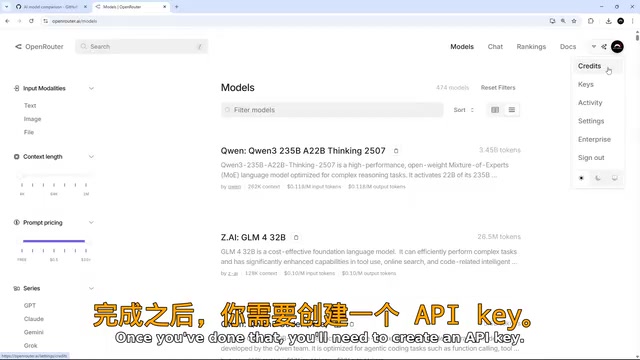Adjust the Prompt pricing slider
Screen dimensions: 640x360
(x=54, y=241)
